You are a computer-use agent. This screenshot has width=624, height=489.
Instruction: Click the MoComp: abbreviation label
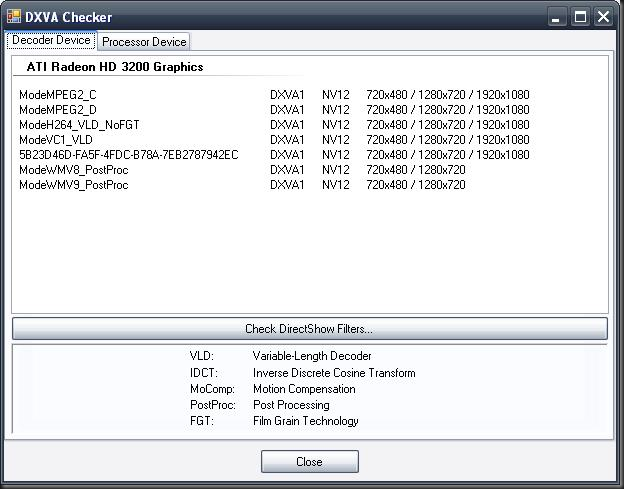(213, 389)
